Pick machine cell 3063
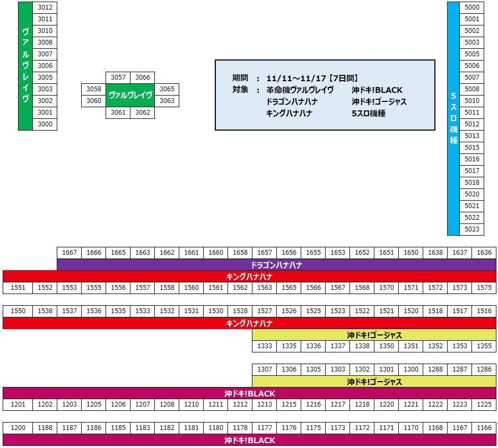The width and height of the screenshot is (498, 448). tap(167, 101)
